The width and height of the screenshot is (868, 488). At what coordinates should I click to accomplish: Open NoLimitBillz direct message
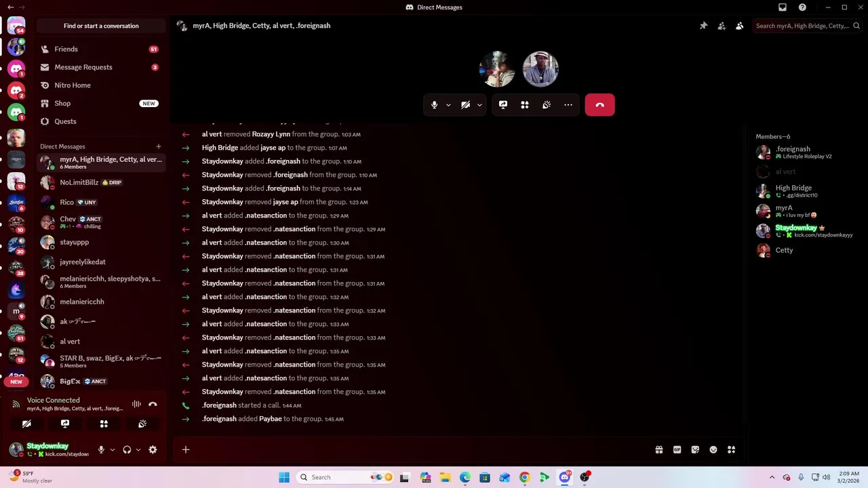pyautogui.click(x=100, y=182)
